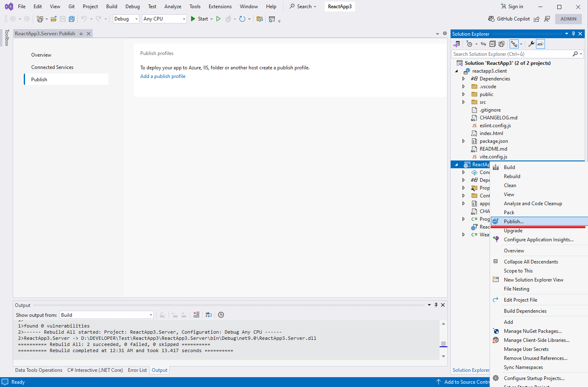Choose Edit Project File in context menu
This screenshot has width=588, height=387.
point(539,300)
